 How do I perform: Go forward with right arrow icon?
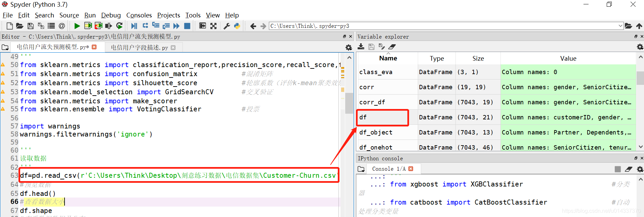click(x=263, y=26)
